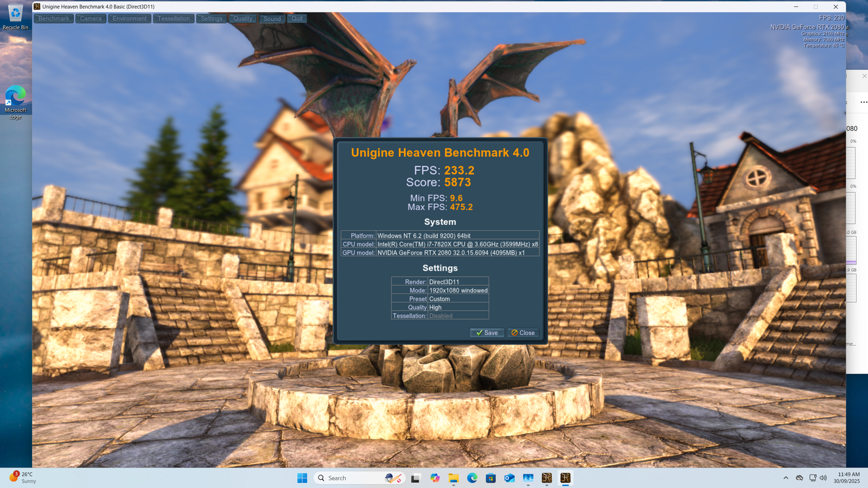This screenshot has width=868, height=488.
Task: Toggle the Tessellation option
Action: point(174,18)
